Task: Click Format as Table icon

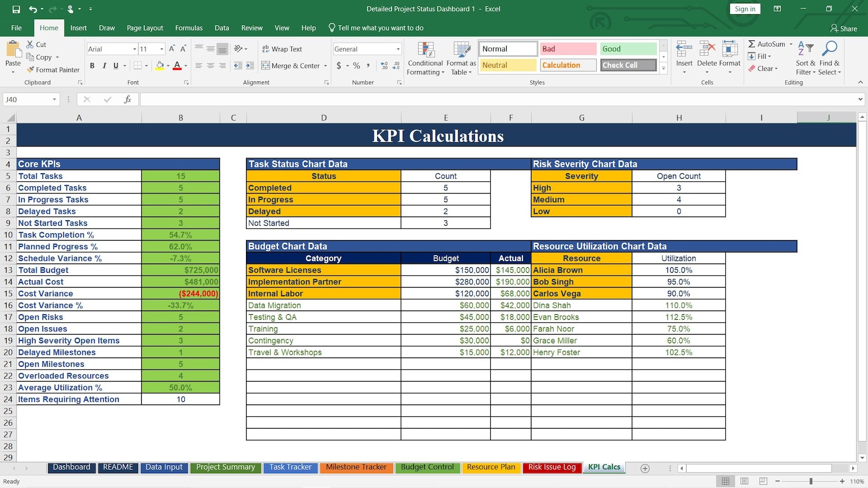Action: 461,58
